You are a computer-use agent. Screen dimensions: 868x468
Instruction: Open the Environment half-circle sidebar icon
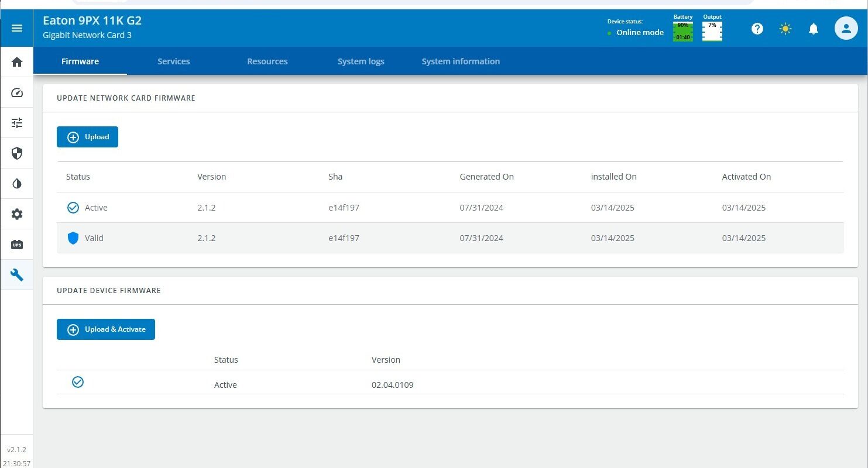tap(17, 184)
